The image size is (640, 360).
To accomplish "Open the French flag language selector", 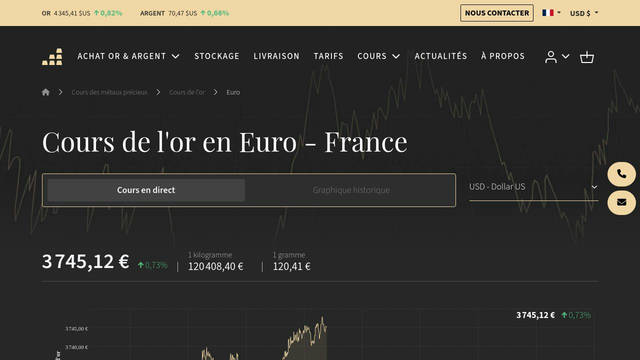I will click(x=551, y=13).
